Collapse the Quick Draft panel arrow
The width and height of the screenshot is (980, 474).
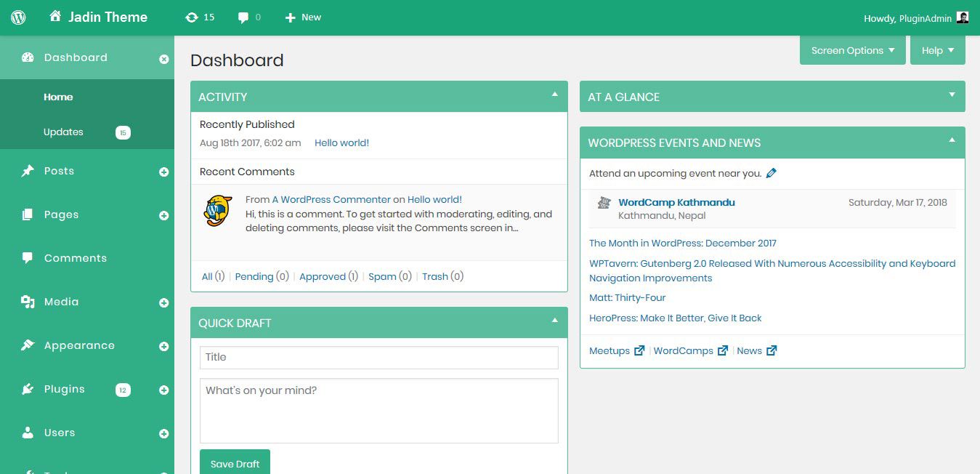[x=554, y=321]
